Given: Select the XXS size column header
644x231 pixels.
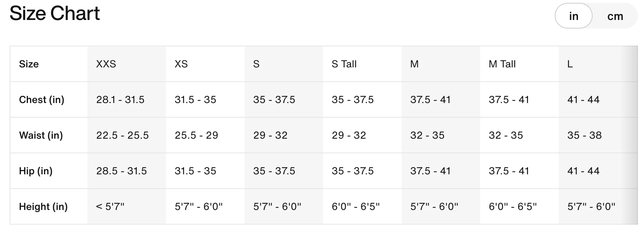Looking at the screenshot, I should [x=106, y=64].
